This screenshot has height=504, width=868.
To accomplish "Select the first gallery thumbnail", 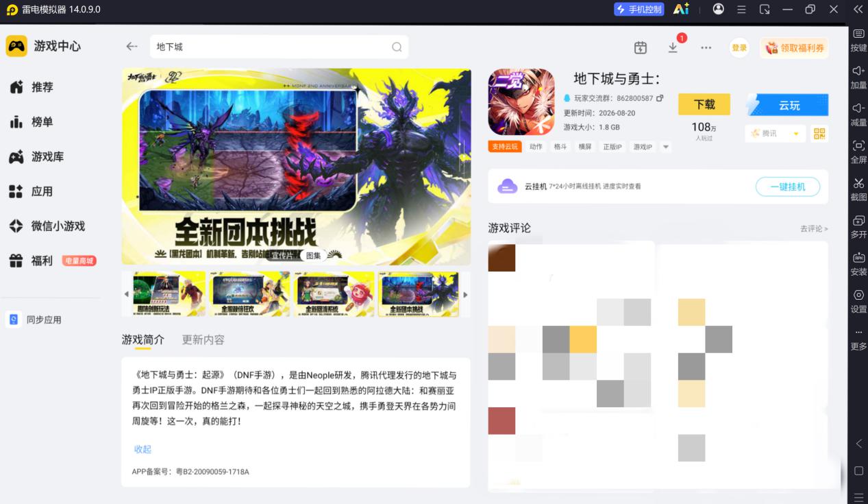I will coord(169,294).
